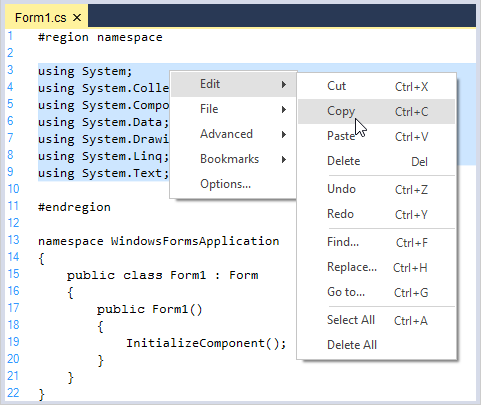The height and width of the screenshot is (405, 481).
Task: Click line number 11 in the gutter
Action: pyautogui.click(x=13, y=206)
